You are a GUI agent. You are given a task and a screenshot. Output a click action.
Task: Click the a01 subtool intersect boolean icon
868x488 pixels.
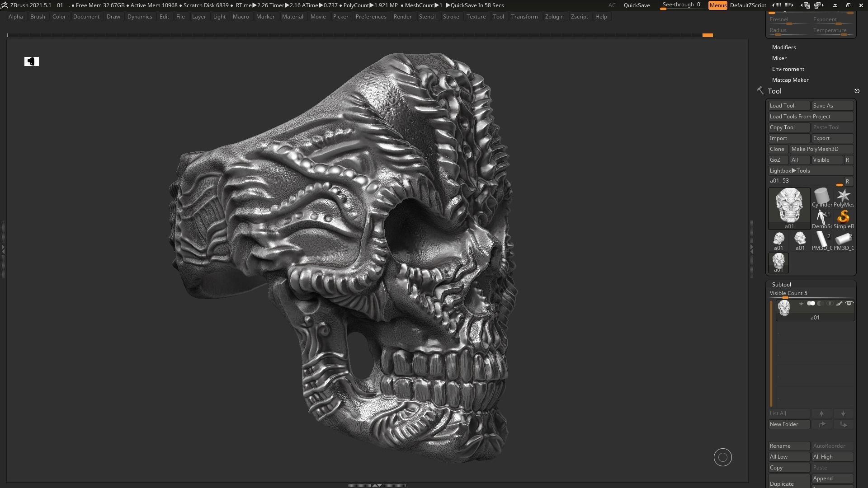tap(830, 303)
